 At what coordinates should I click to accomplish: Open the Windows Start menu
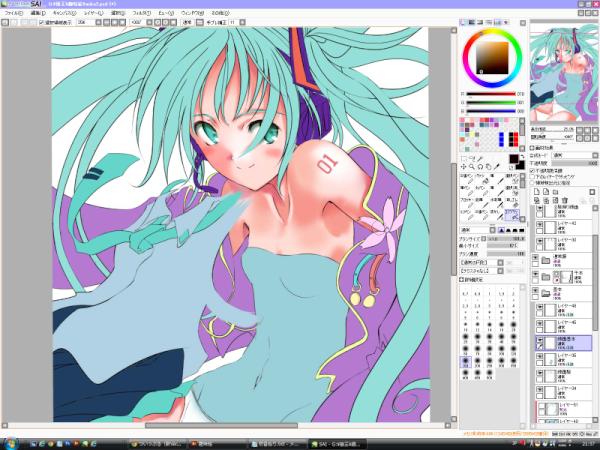pos(10,444)
